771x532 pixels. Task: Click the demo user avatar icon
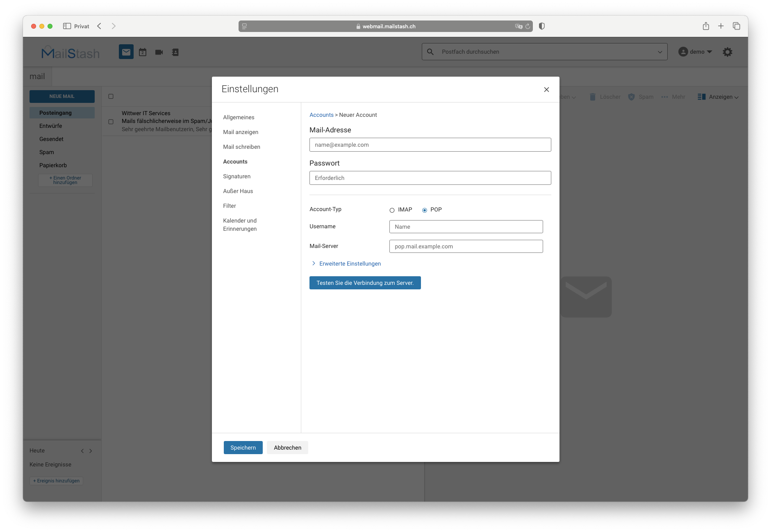[x=683, y=52]
